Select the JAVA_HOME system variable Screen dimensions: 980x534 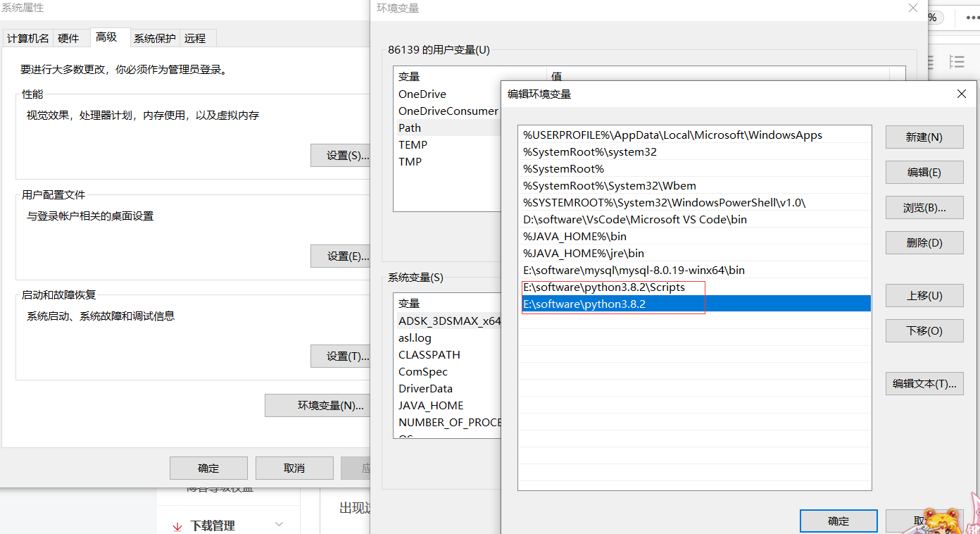[431, 405]
